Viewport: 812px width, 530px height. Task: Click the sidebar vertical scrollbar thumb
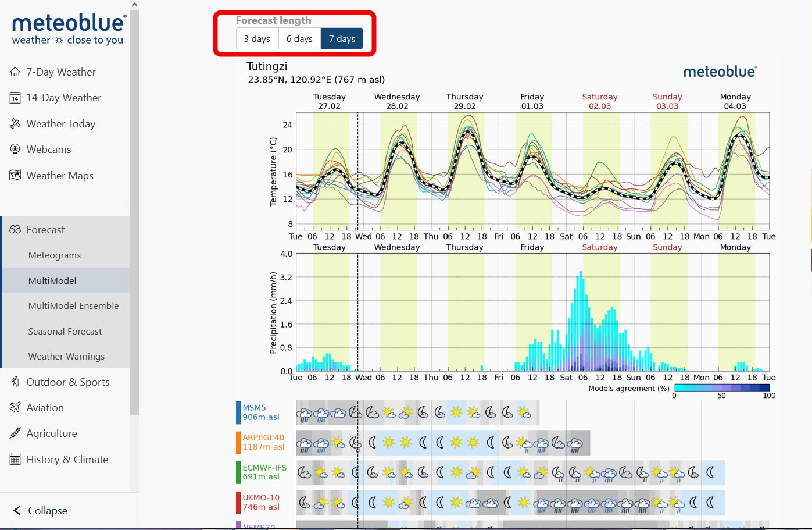coord(134,212)
